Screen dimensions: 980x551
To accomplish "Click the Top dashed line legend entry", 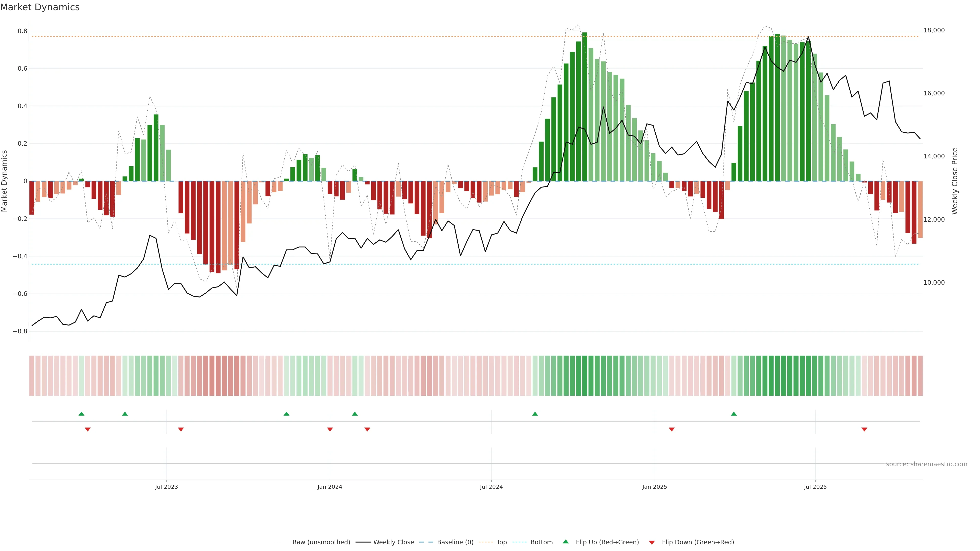I will (501, 542).
